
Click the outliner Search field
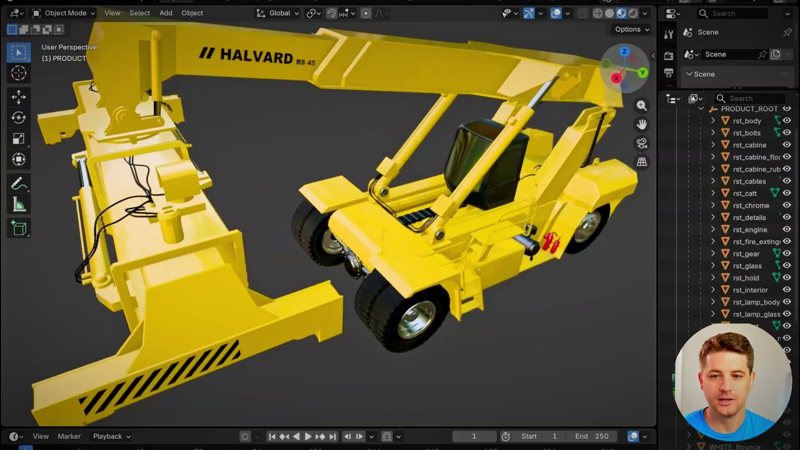click(749, 98)
